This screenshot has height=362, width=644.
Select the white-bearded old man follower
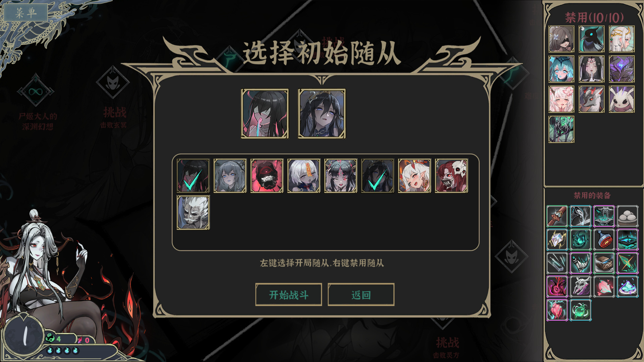193,213
